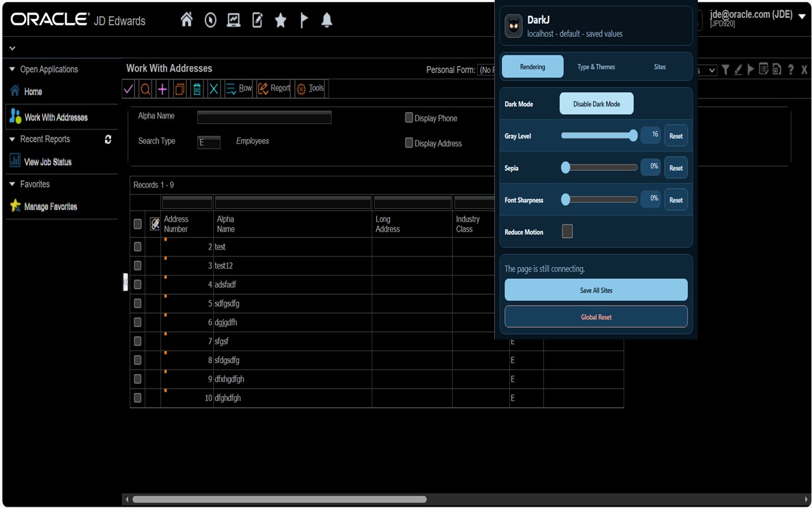Click Save All Sites button
812x508 pixels.
point(596,290)
